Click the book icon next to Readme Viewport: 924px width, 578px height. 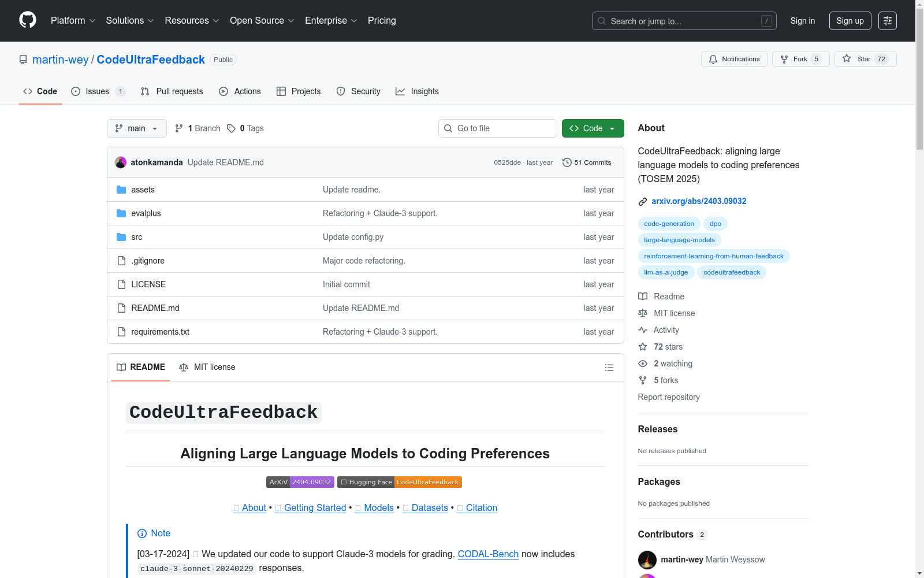click(x=643, y=297)
